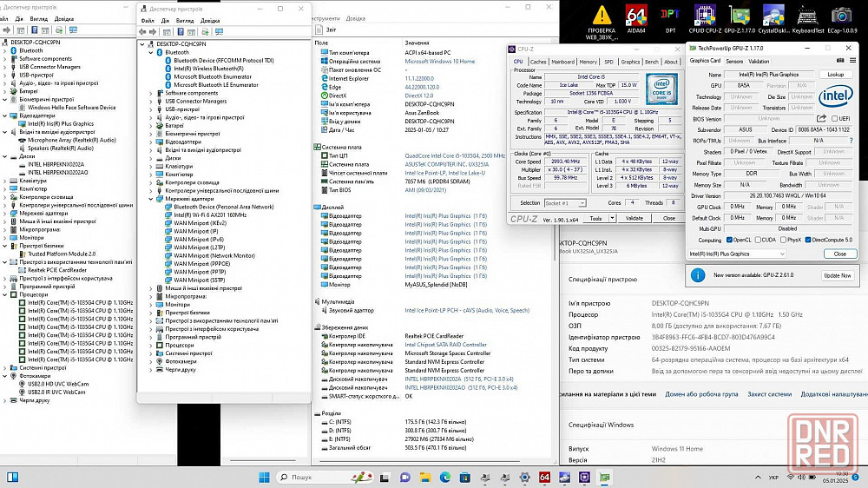Open Sensors tab in GPU-Z
The image size is (868, 488).
[x=734, y=62]
